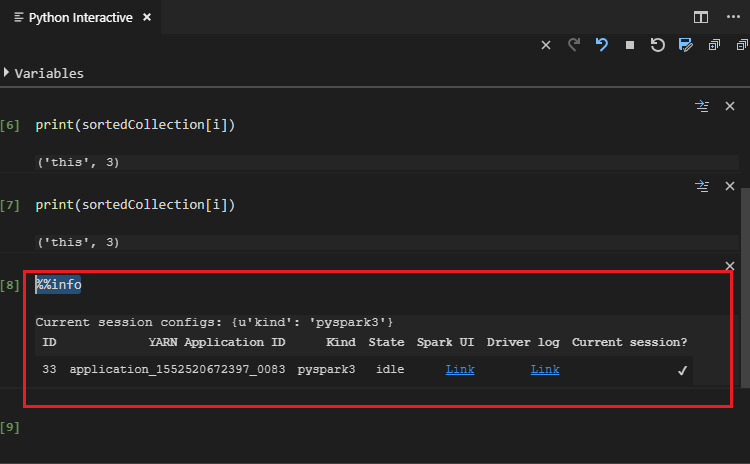Click the Spark UI column header
The height and width of the screenshot is (464, 750).
point(445,342)
